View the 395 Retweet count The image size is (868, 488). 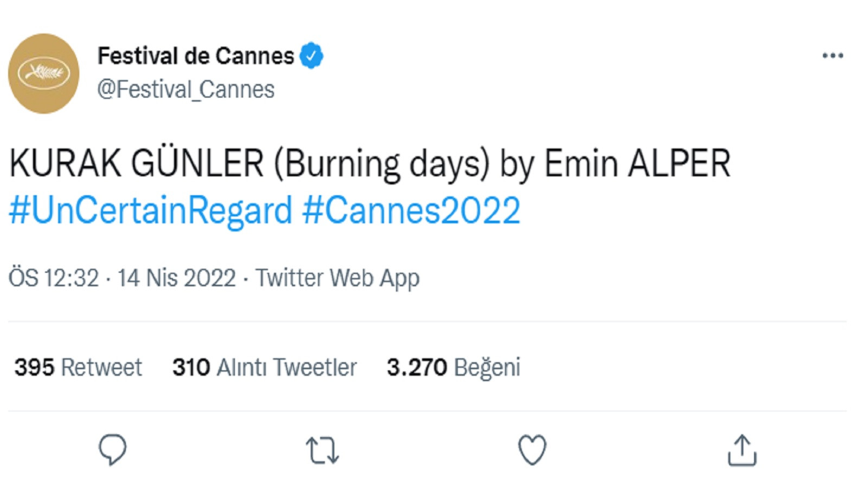(78, 367)
